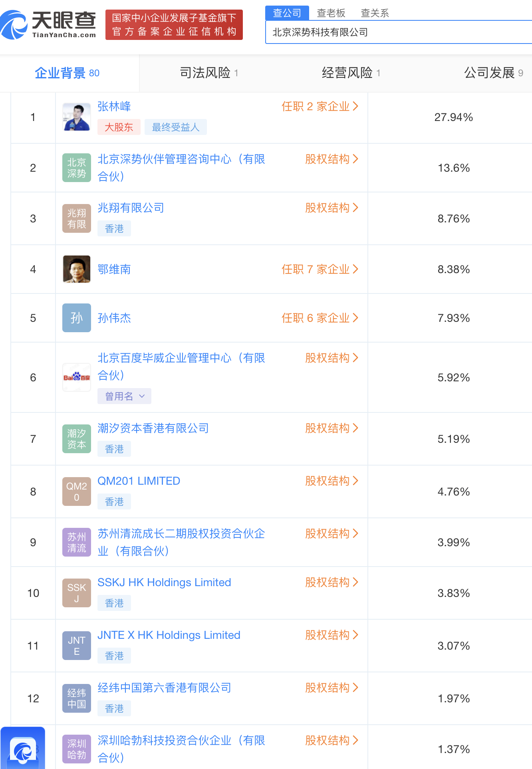Click the 苏州清流 purple company icon
Screen dimensions: 532x769
[77, 542]
